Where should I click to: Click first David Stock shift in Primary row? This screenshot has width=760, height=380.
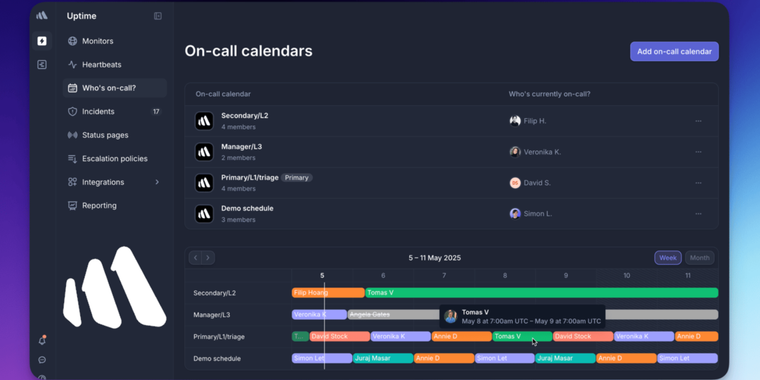click(339, 336)
